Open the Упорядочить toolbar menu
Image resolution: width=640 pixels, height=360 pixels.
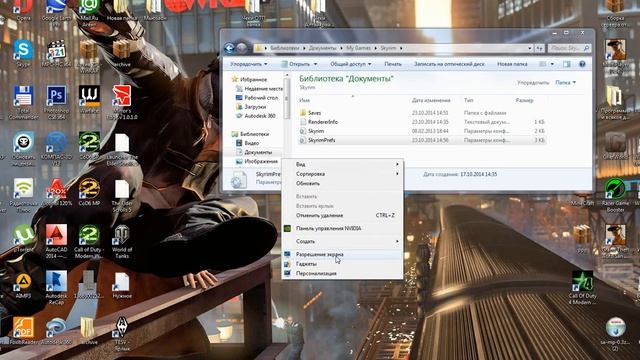[249, 64]
